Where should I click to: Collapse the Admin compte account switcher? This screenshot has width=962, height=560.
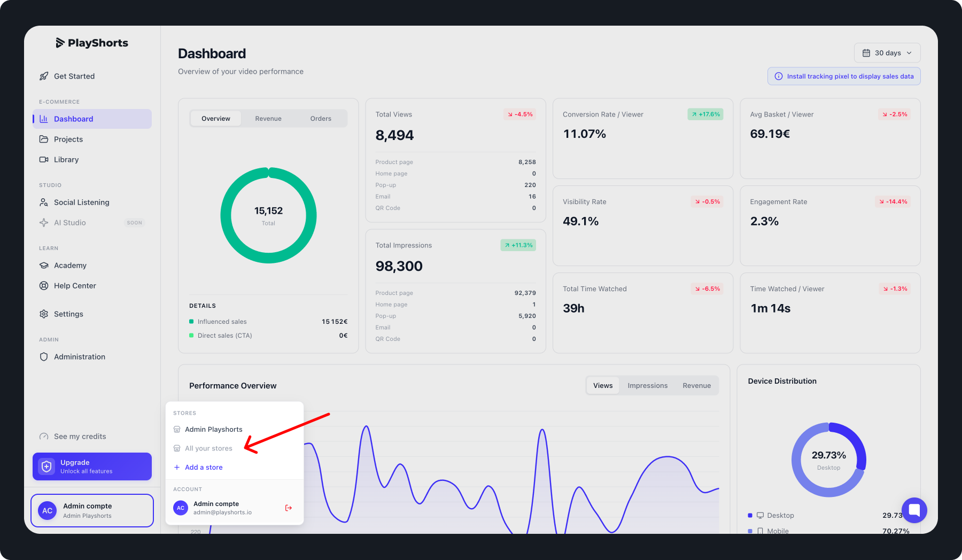click(92, 510)
